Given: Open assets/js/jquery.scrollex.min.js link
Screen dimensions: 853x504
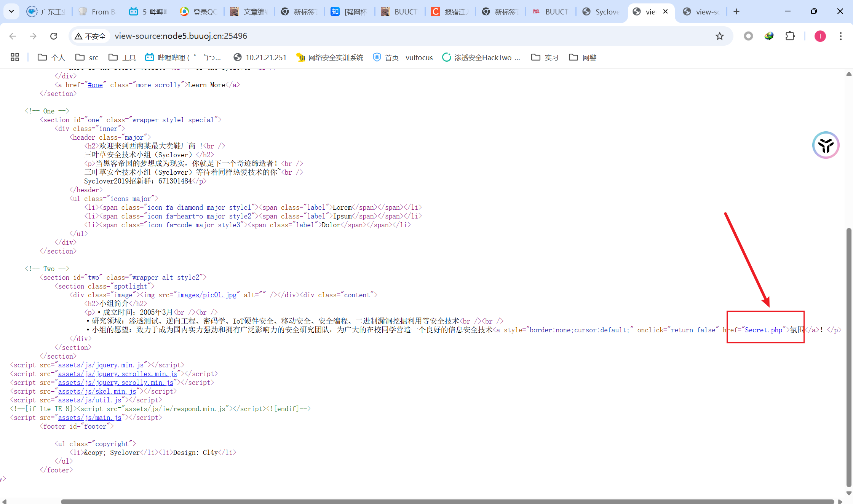Looking at the screenshot, I should pyautogui.click(x=118, y=374).
